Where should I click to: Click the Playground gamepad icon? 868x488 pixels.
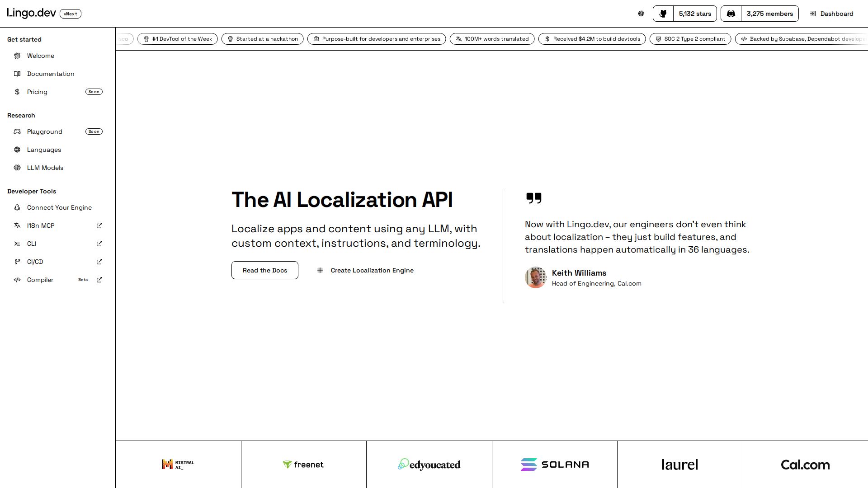point(17,131)
